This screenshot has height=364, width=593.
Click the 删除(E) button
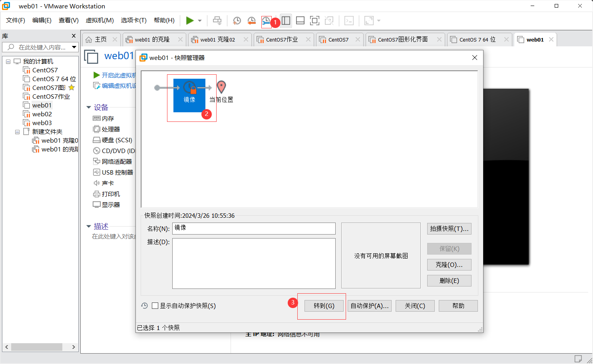449,280
